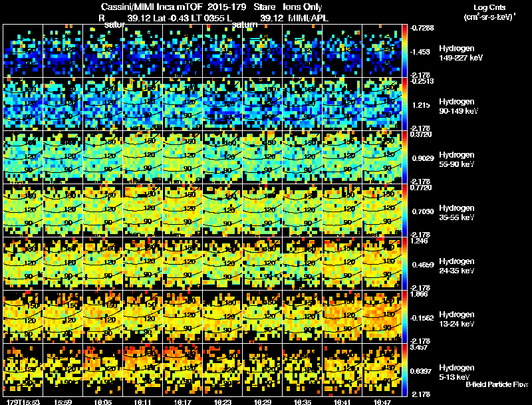Select the 149-227 keV image panel at 16:47

point(382,51)
